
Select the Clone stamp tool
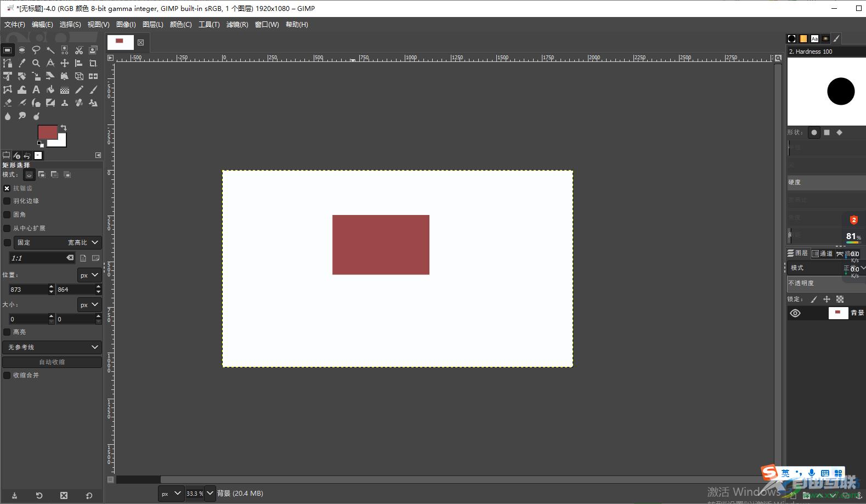tap(65, 103)
